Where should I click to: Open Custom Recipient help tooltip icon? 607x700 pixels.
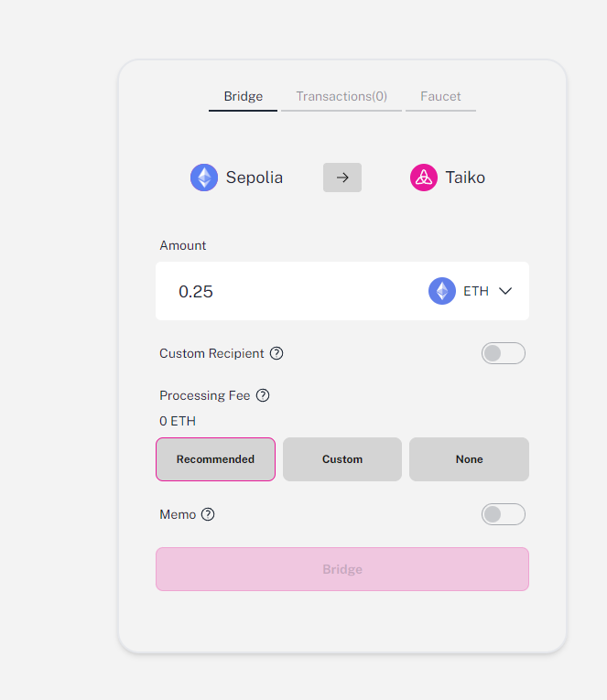276,353
